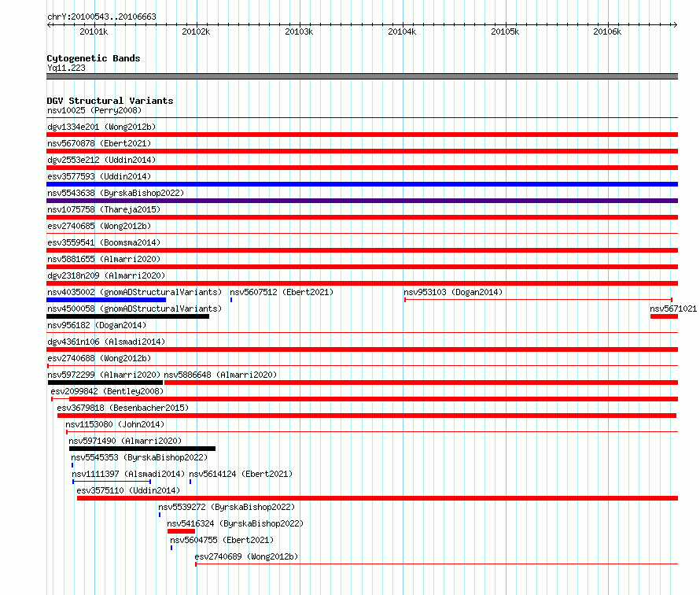Click nsv5416324 (ByrskaBishop2022) label
The width and height of the screenshot is (700, 595).
click(x=235, y=523)
